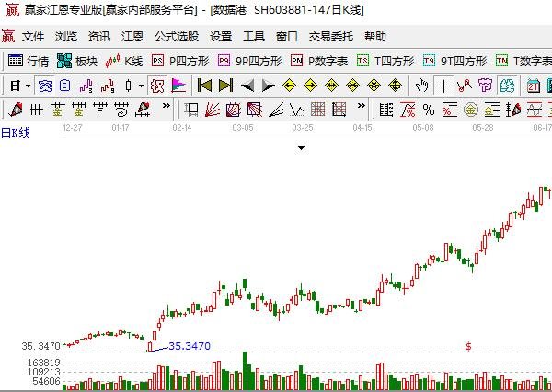Screen dimensions: 552x392
Task: Open the P数字表 tool
Action: (319, 61)
